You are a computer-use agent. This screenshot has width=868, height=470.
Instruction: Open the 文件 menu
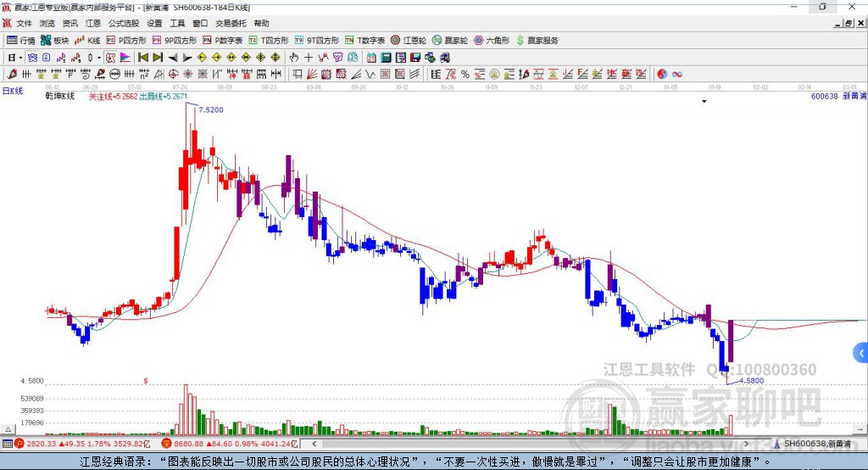coord(24,23)
